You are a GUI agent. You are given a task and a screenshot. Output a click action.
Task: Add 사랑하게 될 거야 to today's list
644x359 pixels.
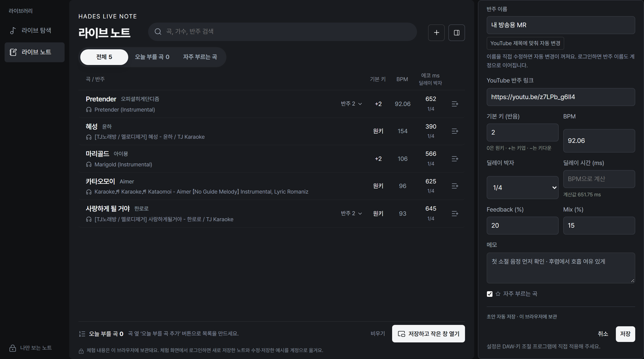(455, 214)
